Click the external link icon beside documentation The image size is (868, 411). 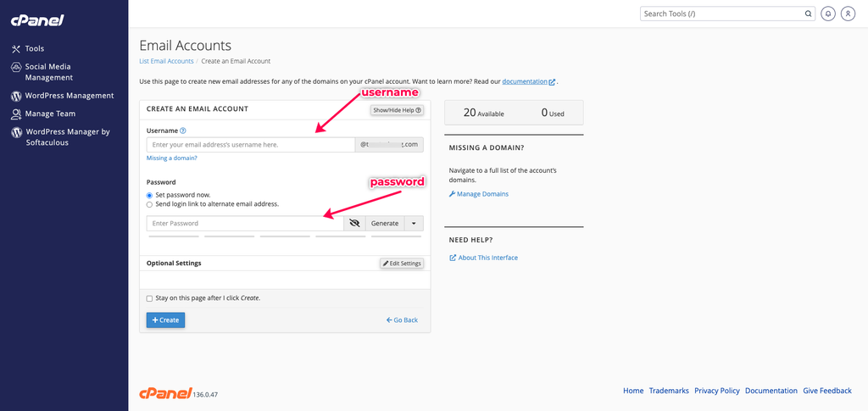[x=552, y=82]
